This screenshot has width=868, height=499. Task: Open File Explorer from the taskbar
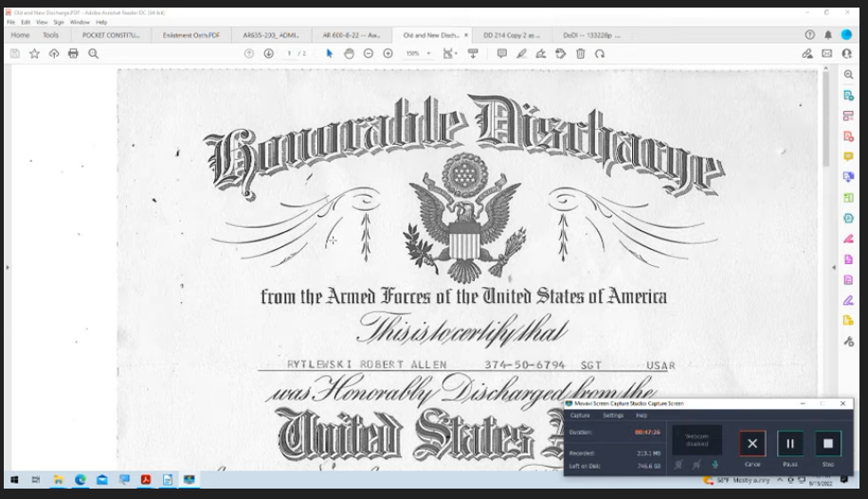point(58,480)
